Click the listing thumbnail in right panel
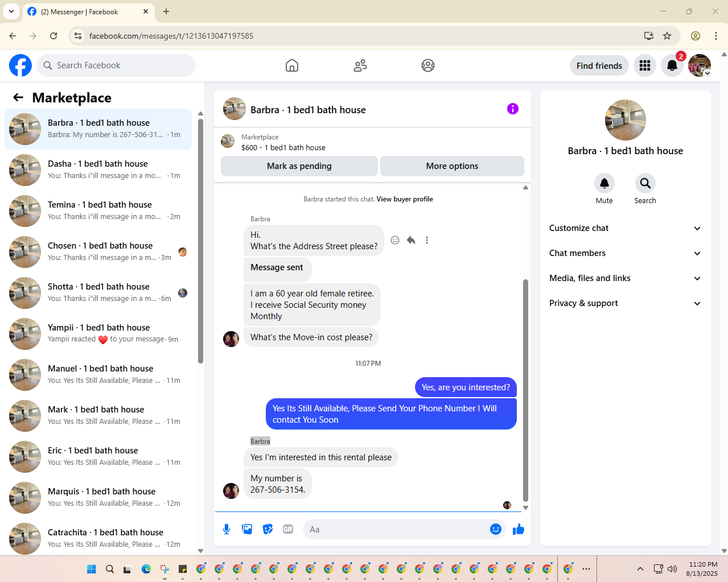This screenshot has height=582, width=728. 625,120
